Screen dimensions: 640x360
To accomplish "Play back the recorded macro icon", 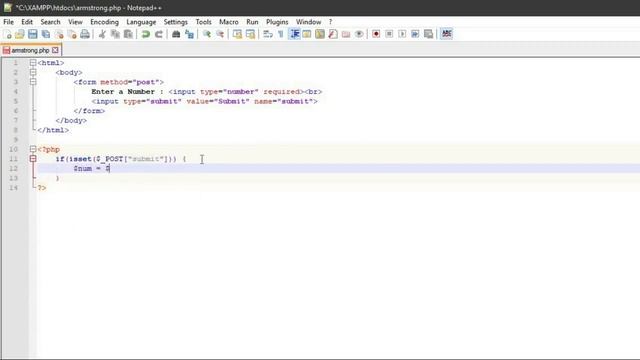I will pos(402,34).
